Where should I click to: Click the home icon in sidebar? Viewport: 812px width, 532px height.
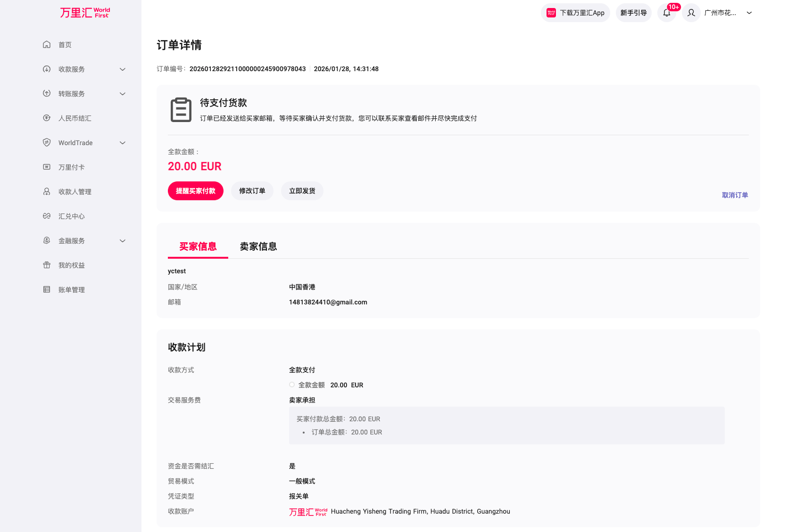click(47, 45)
